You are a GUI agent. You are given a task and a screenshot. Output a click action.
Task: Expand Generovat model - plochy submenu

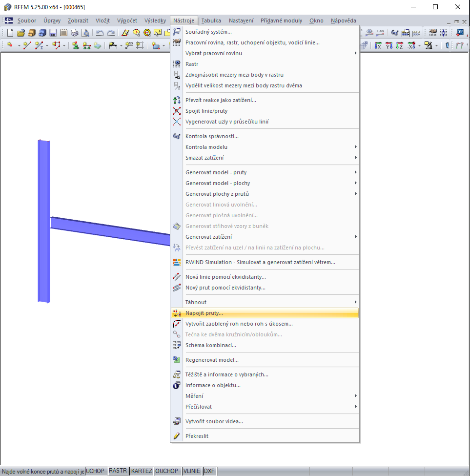pyautogui.click(x=265, y=183)
